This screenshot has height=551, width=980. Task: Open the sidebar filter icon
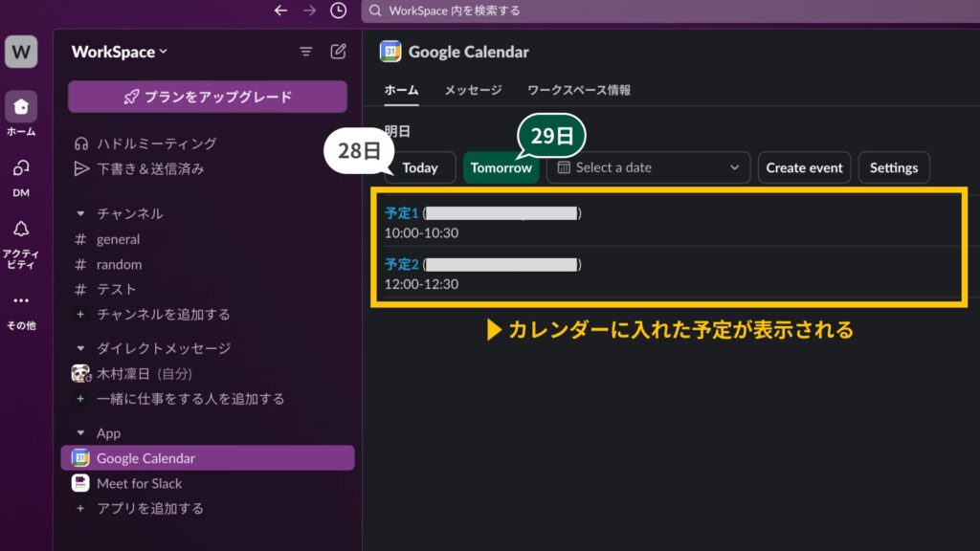click(x=305, y=53)
